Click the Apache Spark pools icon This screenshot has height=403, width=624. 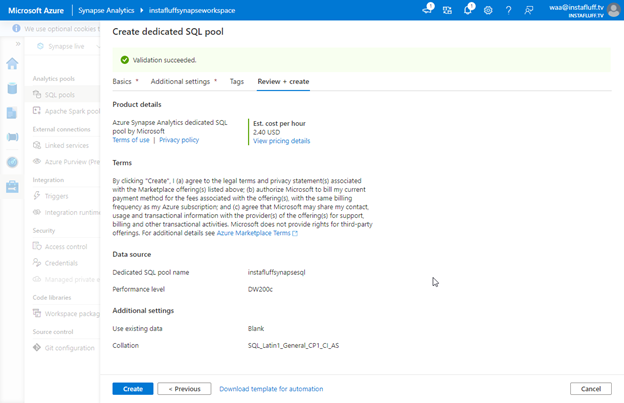click(37, 111)
